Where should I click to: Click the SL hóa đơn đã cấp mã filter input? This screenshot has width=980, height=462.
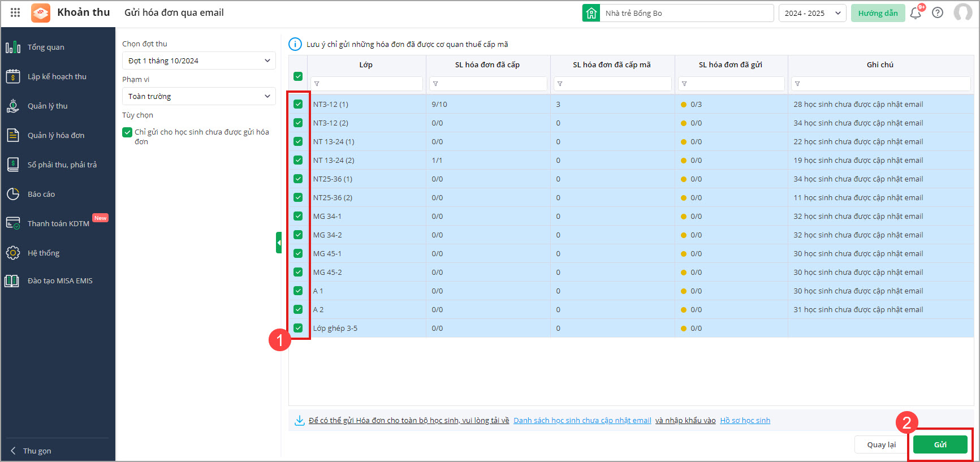coord(612,84)
